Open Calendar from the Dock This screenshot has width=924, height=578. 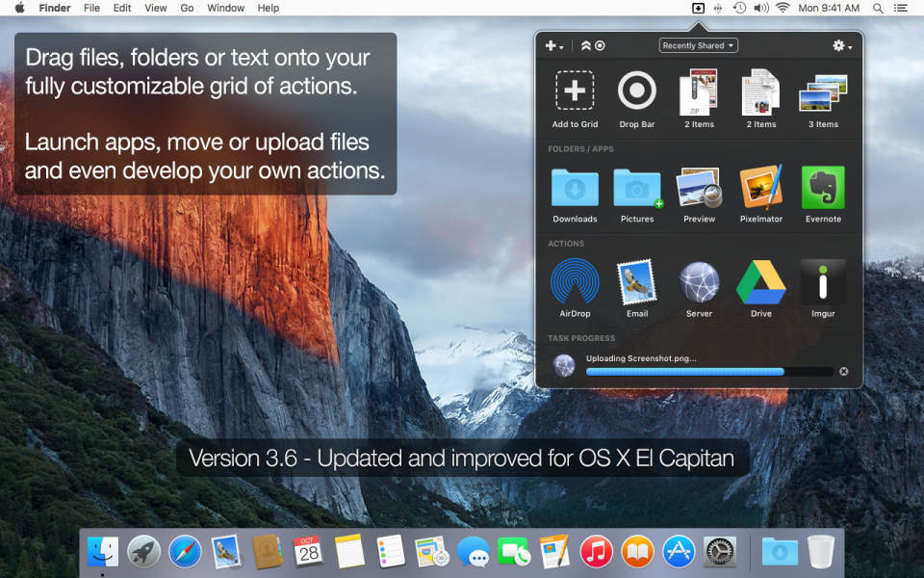pos(308,551)
